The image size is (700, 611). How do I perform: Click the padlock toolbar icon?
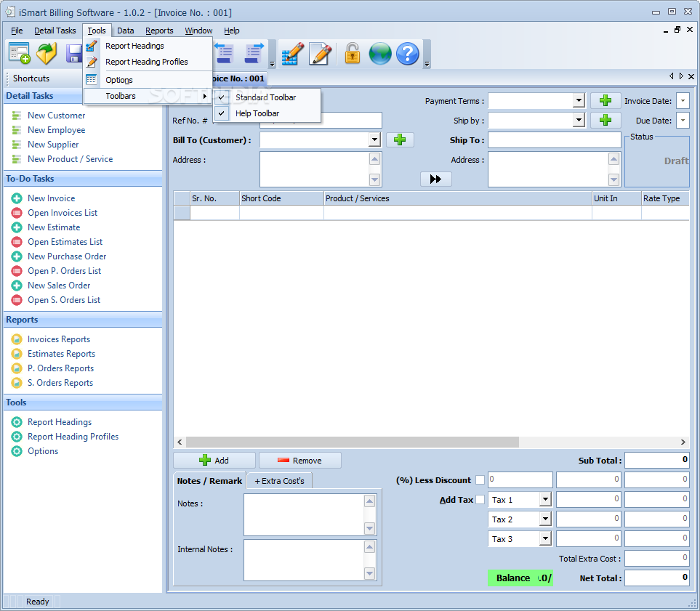[x=353, y=54]
